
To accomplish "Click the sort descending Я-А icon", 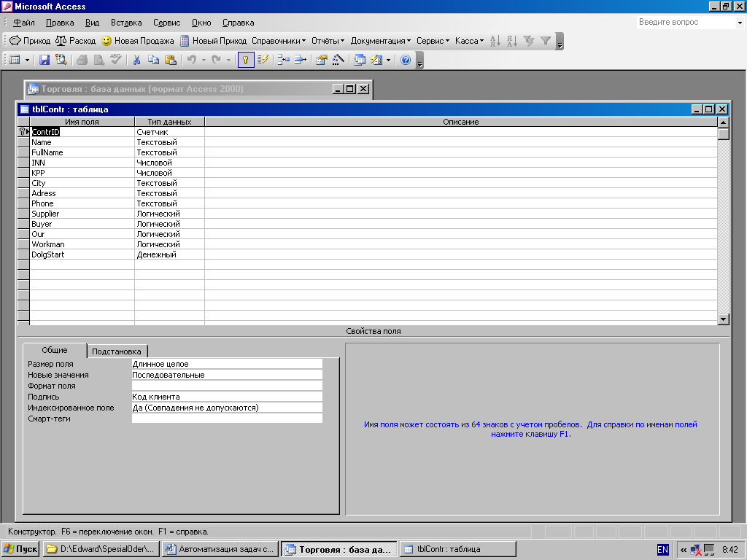I will pos(512,41).
